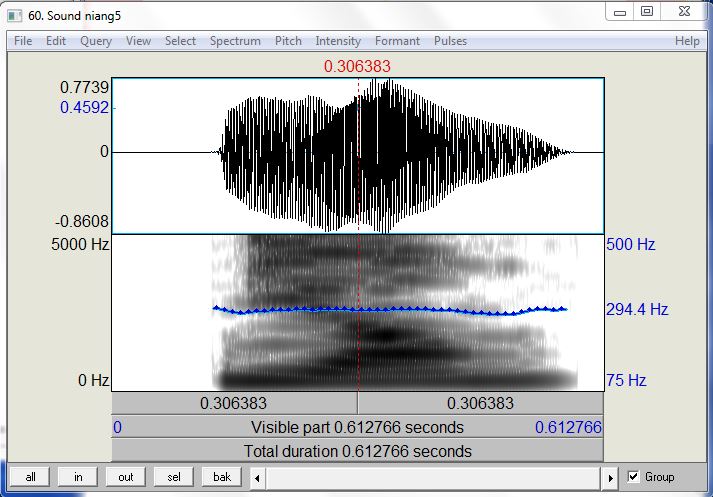Screen dimensions: 713x497
Task: Open the Select menu
Action: [x=180, y=41]
